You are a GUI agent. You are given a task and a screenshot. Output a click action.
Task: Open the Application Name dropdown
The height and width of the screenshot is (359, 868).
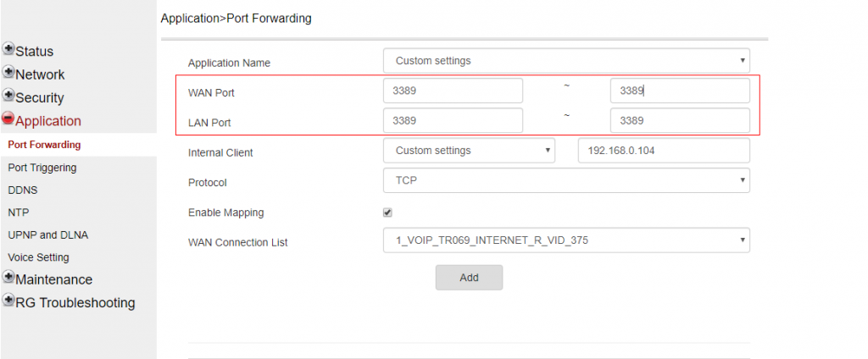point(566,61)
